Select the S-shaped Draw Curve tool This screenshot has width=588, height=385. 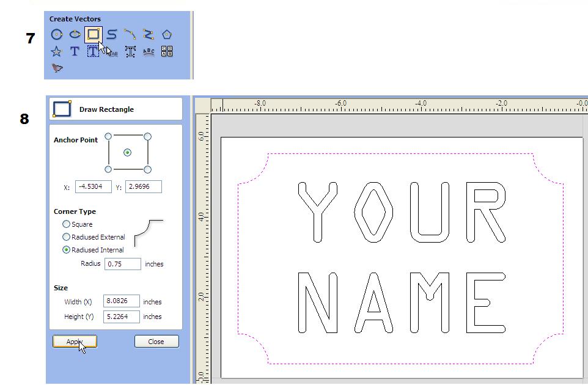tap(112, 34)
